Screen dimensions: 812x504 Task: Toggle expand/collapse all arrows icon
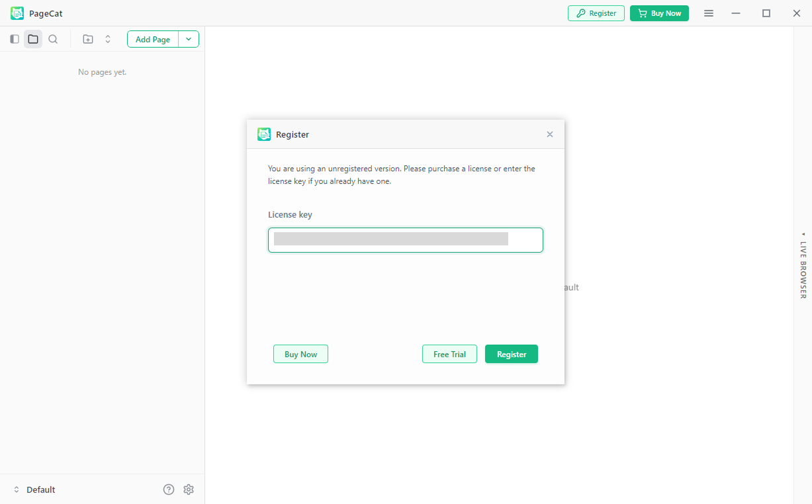click(x=108, y=39)
